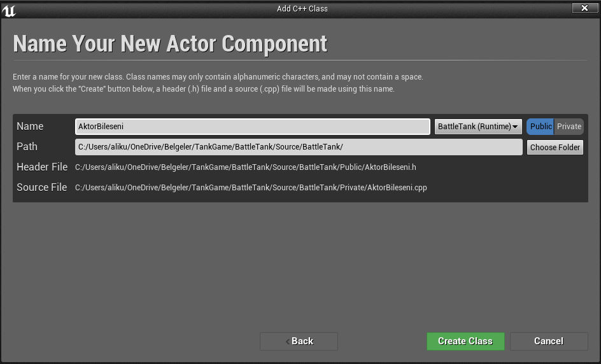Open the Choose Folder browser
The width and height of the screenshot is (601, 364).
[555, 147]
